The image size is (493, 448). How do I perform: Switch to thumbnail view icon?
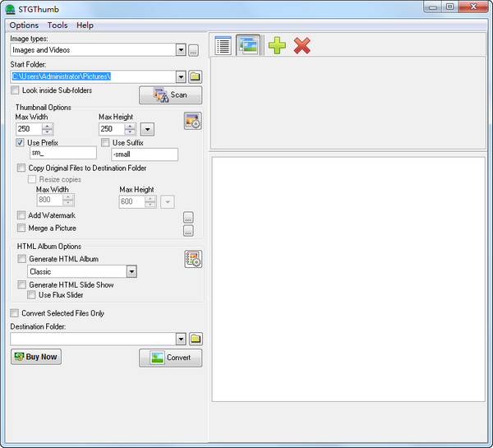click(248, 45)
